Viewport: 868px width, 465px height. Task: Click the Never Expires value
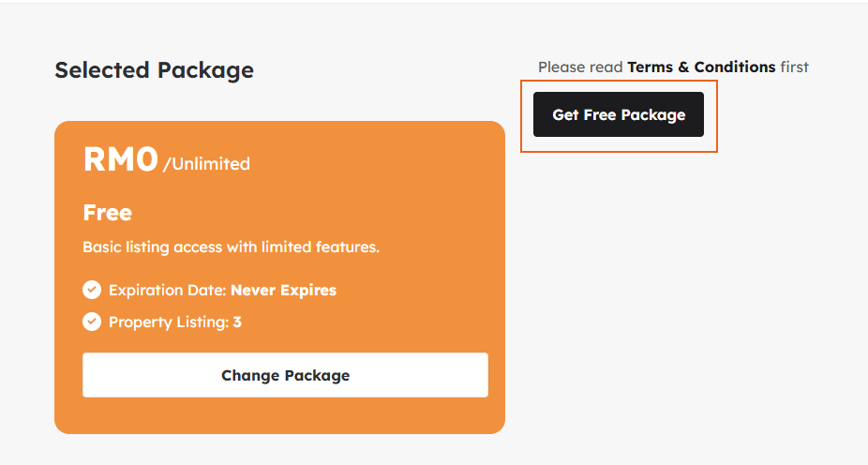283,290
